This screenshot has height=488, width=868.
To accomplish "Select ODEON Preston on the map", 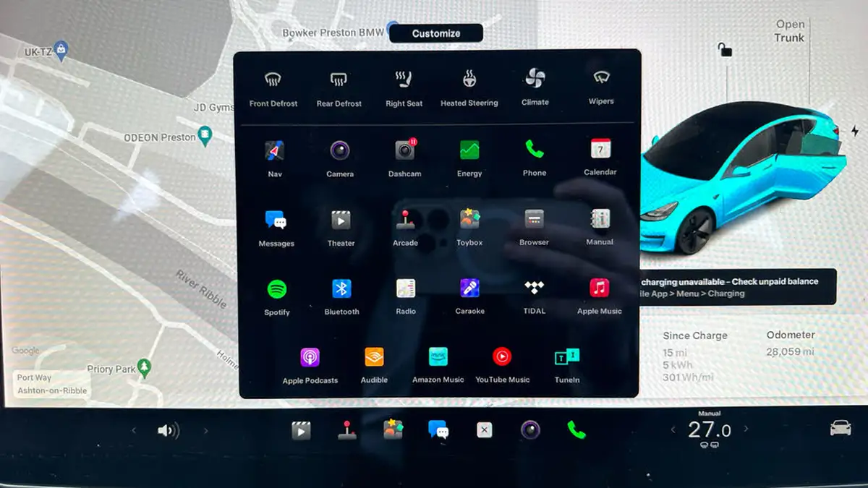I will coord(167,137).
